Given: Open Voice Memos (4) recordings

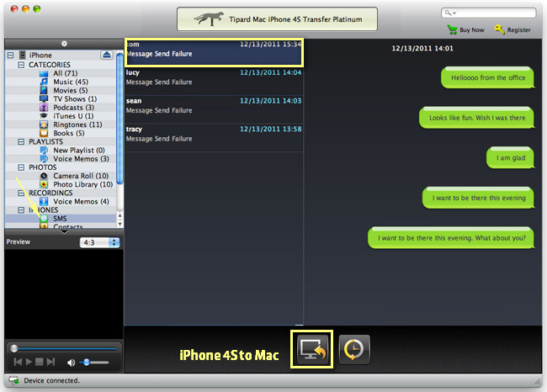Looking at the screenshot, I should 81,202.
